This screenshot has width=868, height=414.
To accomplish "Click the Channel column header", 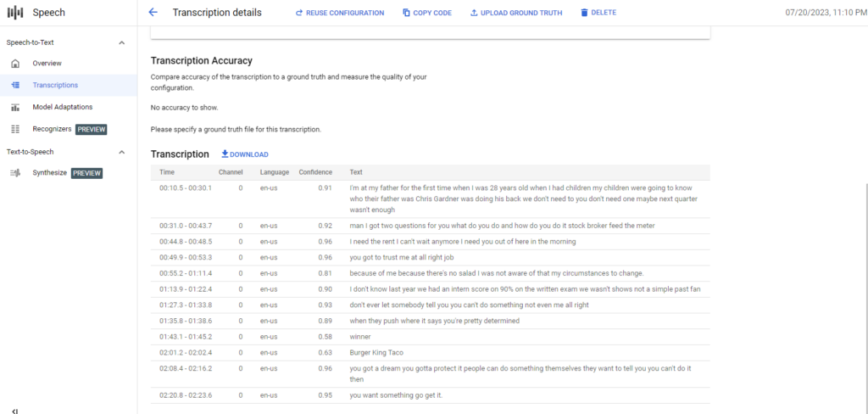I will coord(231,172).
